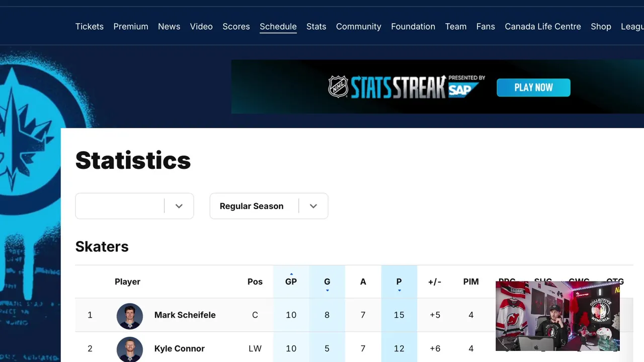Go to the Stats menu item
This screenshot has width=644, height=362.
(x=316, y=27)
